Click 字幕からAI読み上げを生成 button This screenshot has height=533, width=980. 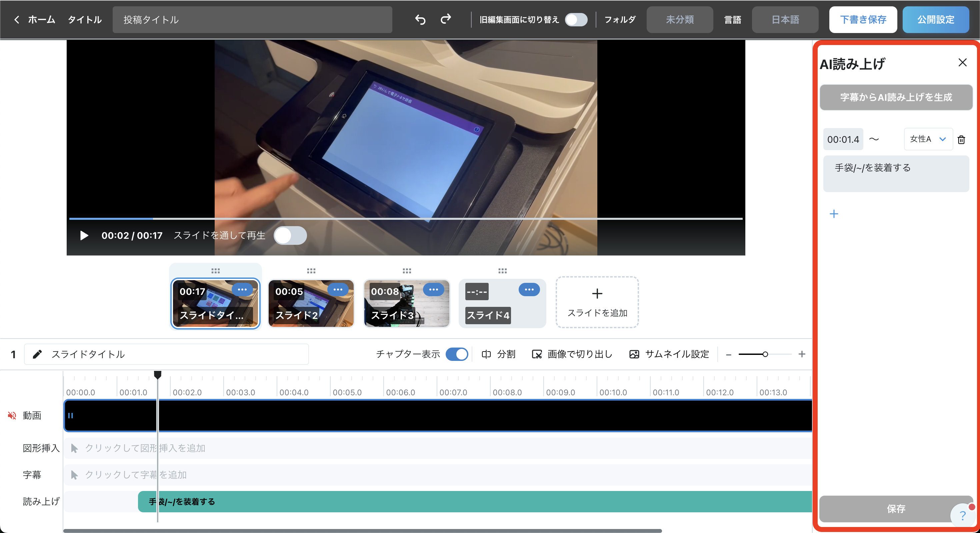896,97
